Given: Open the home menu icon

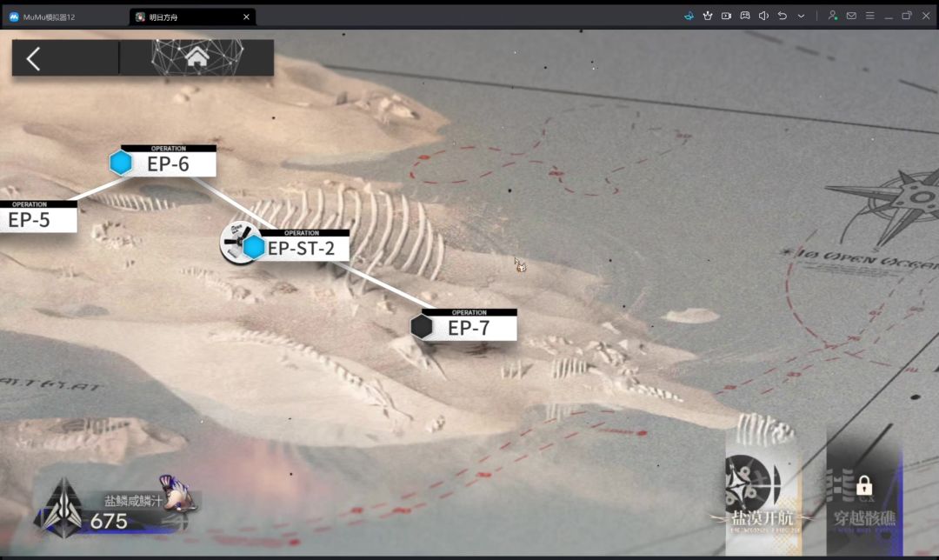Looking at the screenshot, I should (x=197, y=58).
